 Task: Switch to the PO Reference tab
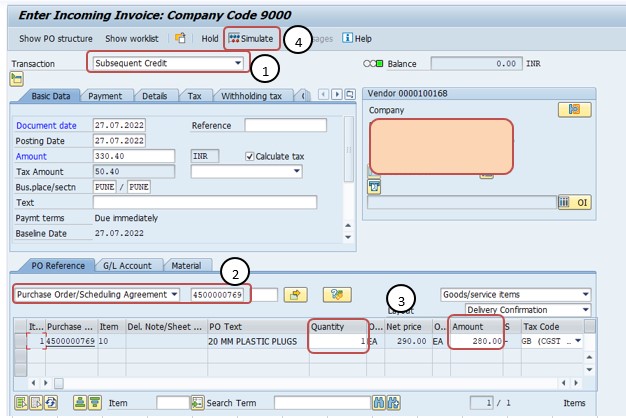click(x=58, y=265)
